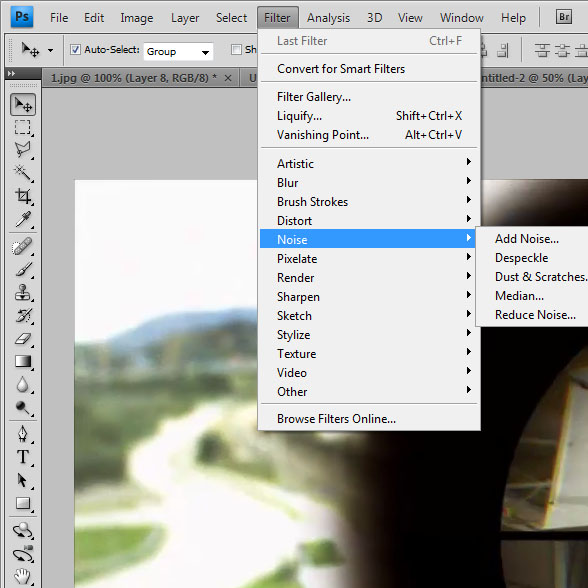588x588 pixels.
Task: Open the Auto-Select Group dropdown
Action: pyautogui.click(x=178, y=51)
